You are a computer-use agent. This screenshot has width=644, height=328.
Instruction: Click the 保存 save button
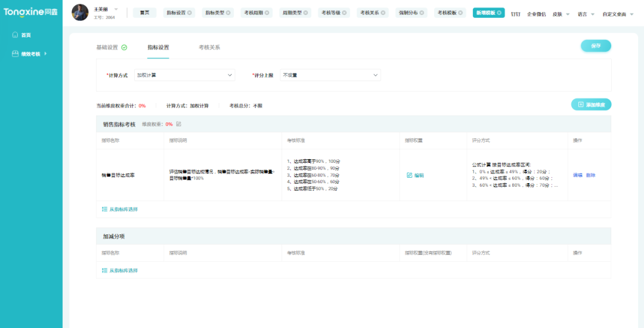click(x=596, y=46)
